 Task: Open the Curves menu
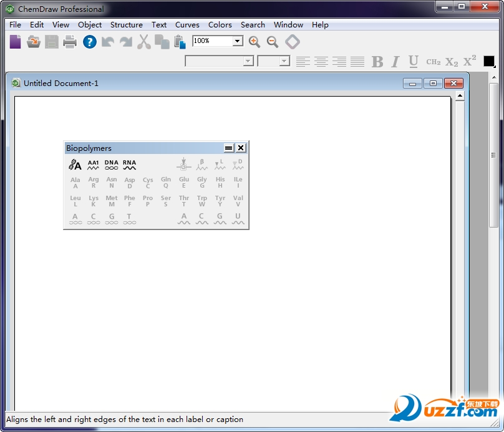pyautogui.click(x=187, y=25)
